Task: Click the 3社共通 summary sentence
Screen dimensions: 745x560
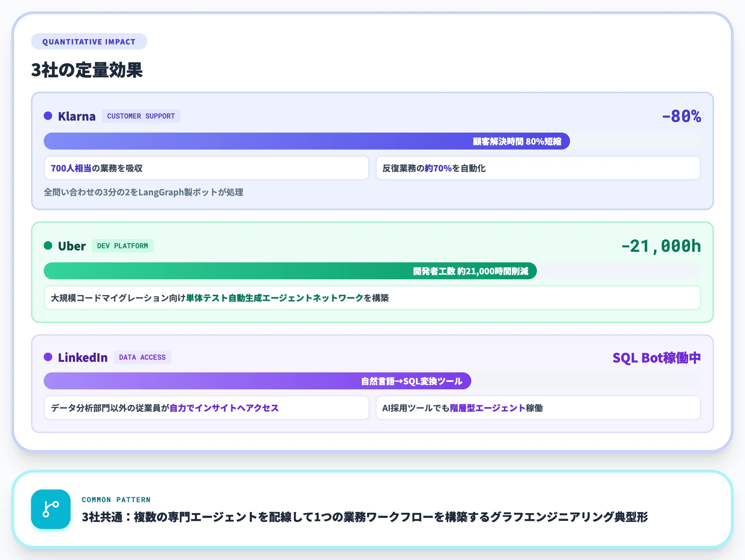Action: pos(365,517)
